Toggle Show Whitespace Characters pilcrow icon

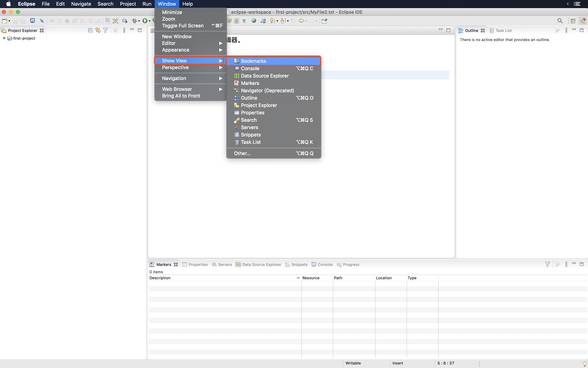[x=244, y=21]
